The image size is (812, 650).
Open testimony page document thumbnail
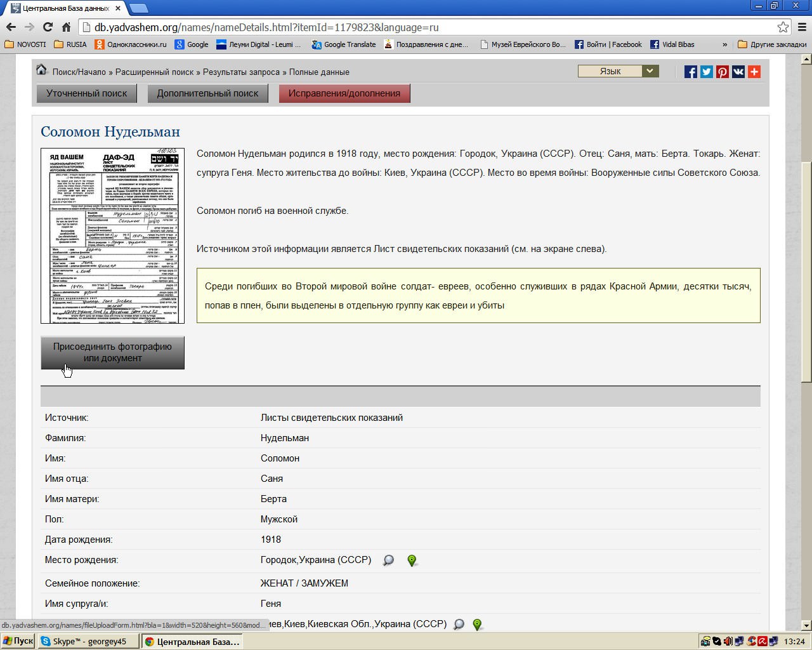pyautogui.click(x=112, y=235)
